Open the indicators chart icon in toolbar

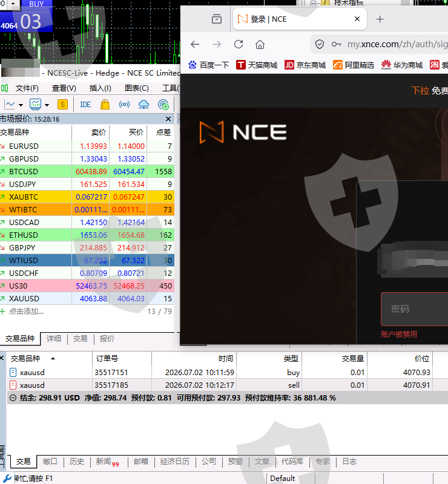point(35,105)
